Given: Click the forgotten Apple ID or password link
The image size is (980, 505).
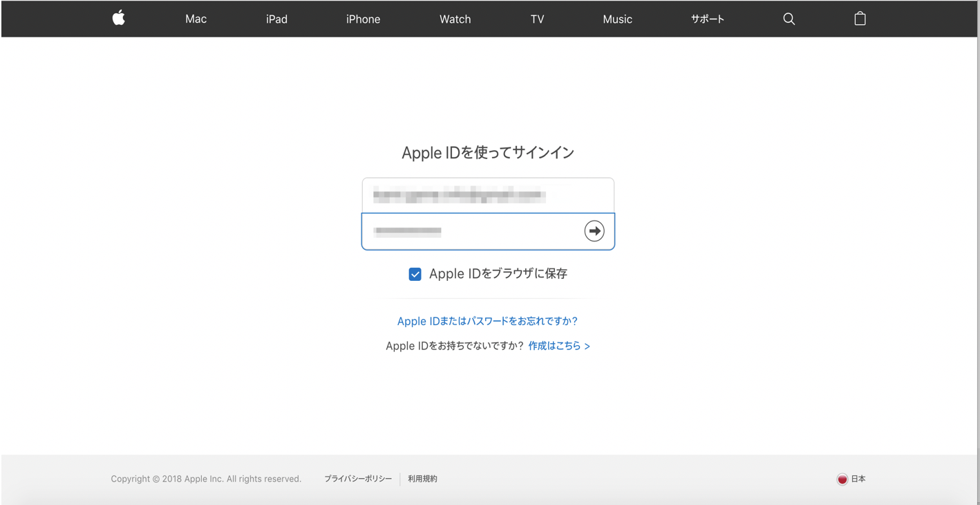Looking at the screenshot, I should click(487, 321).
